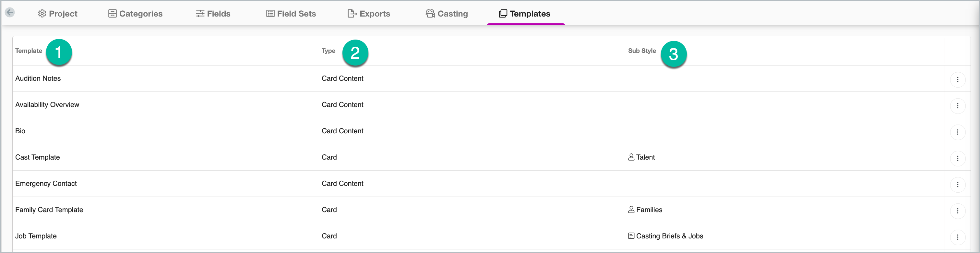The height and width of the screenshot is (253, 980).
Task: Click the back arrow icon
Action: 10,13
